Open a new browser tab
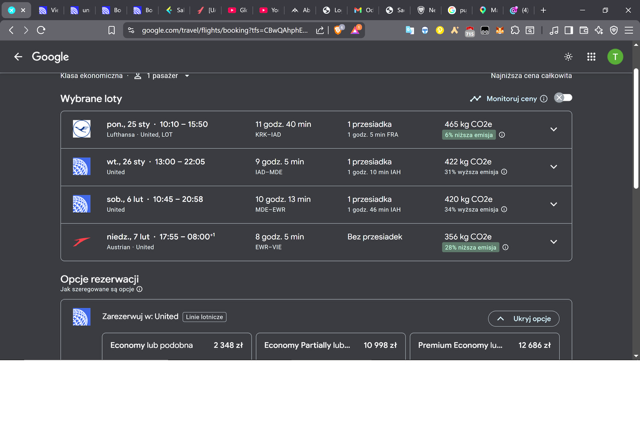The width and height of the screenshot is (640, 447). point(543,10)
